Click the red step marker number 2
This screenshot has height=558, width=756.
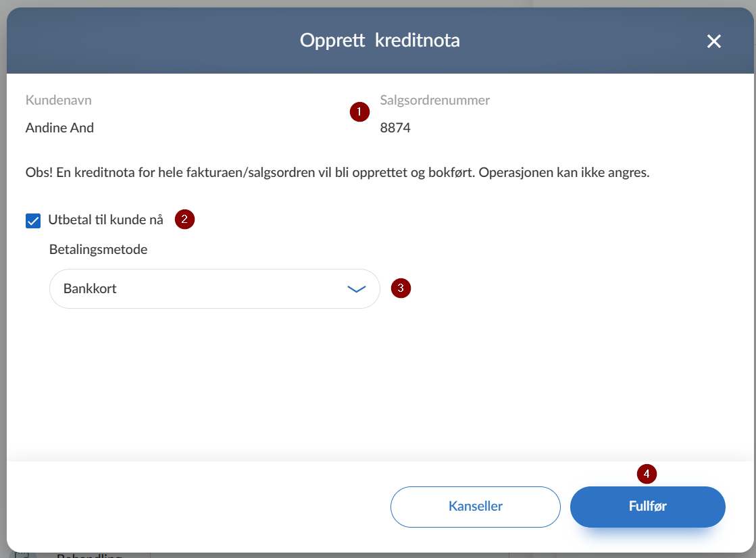(184, 220)
